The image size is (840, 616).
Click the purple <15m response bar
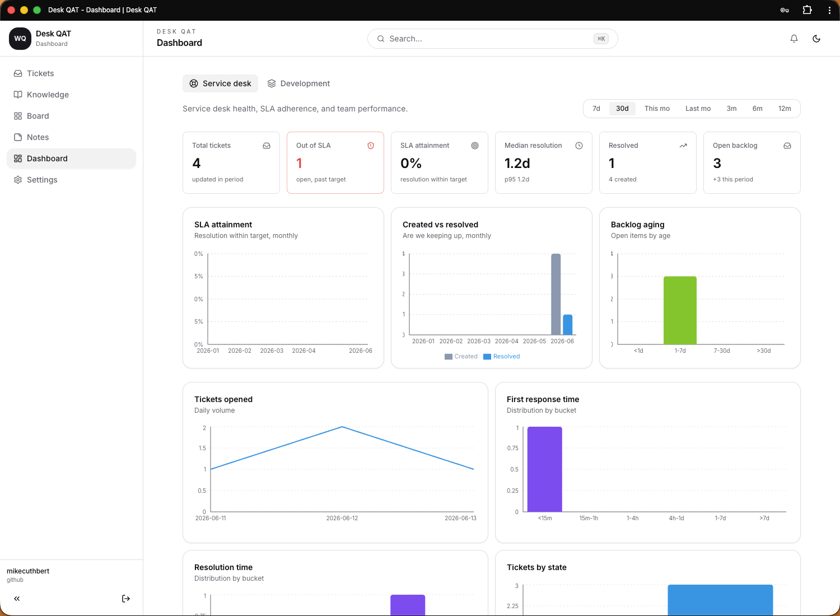(545, 469)
